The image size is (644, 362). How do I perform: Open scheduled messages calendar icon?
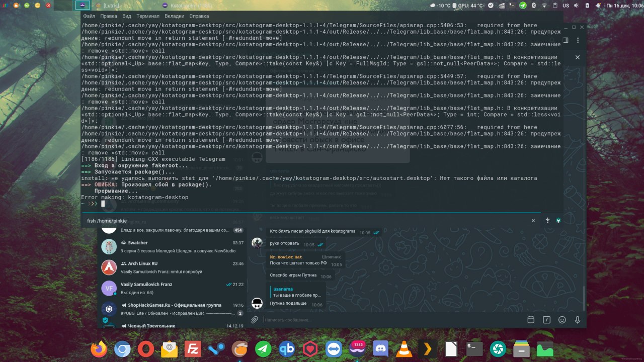coord(531,320)
